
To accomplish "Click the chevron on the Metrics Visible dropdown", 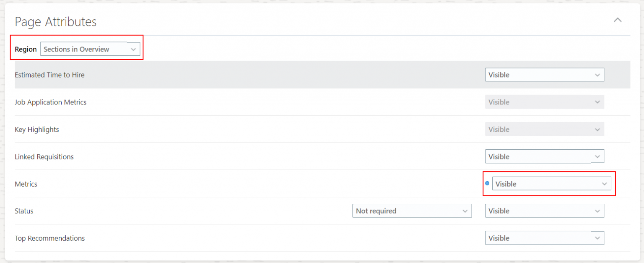I will pyautogui.click(x=605, y=184).
